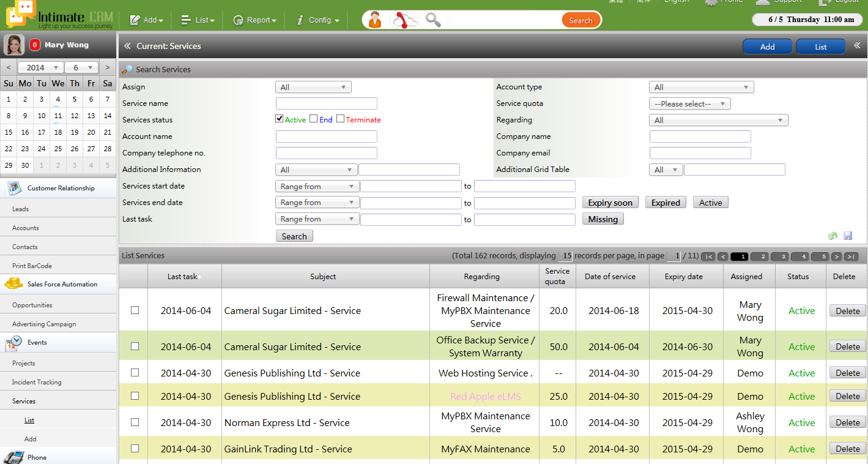This screenshot has height=464, width=868.
Task: Go to the last page of results
Action: pos(851,256)
